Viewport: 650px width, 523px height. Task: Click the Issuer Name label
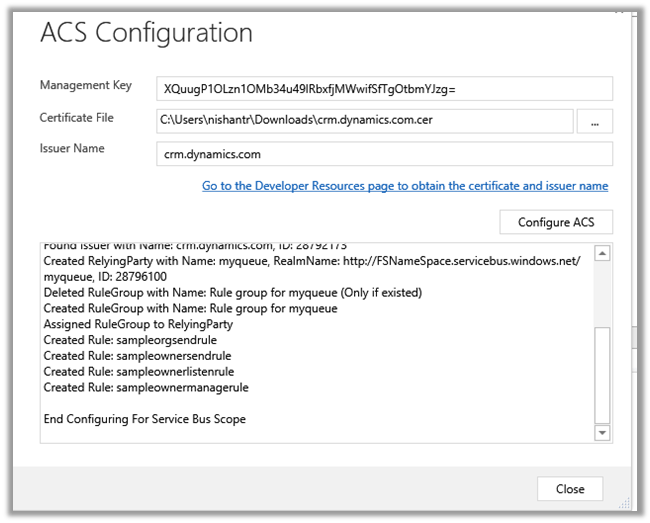pyautogui.click(x=72, y=149)
